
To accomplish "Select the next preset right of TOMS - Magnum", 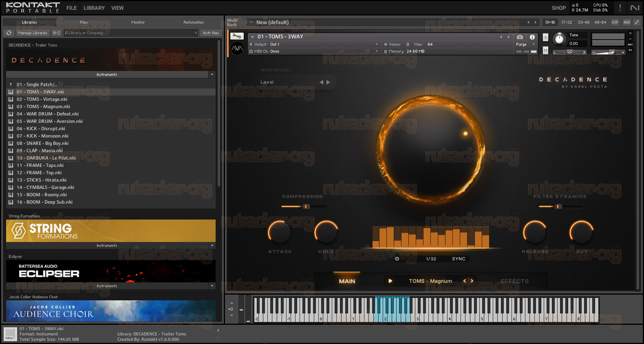I will [x=472, y=281].
